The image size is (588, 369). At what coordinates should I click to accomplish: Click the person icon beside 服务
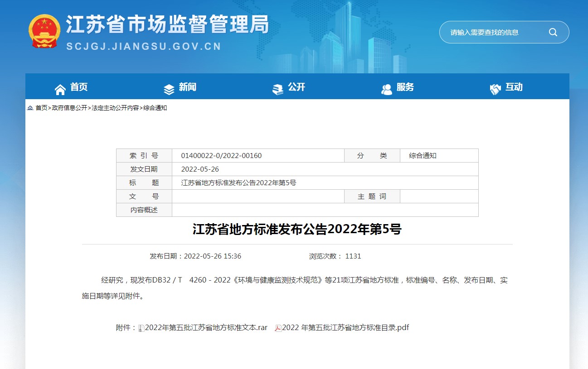(387, 89)
